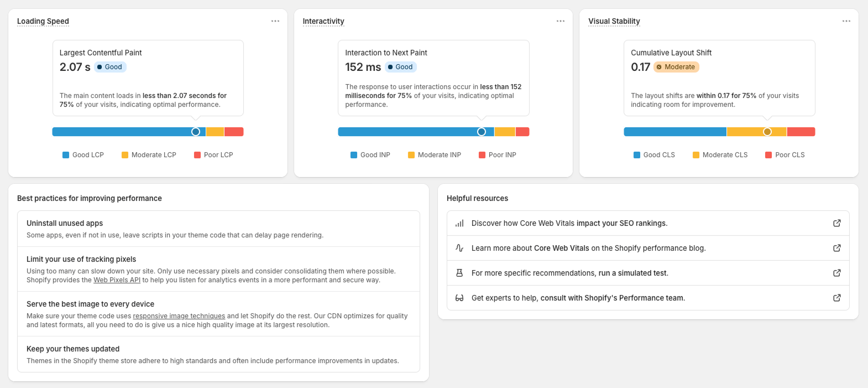Screen dimensions: 868x388
Task: Click the yellow Moderate INP legend square
Action: point(411,155)
